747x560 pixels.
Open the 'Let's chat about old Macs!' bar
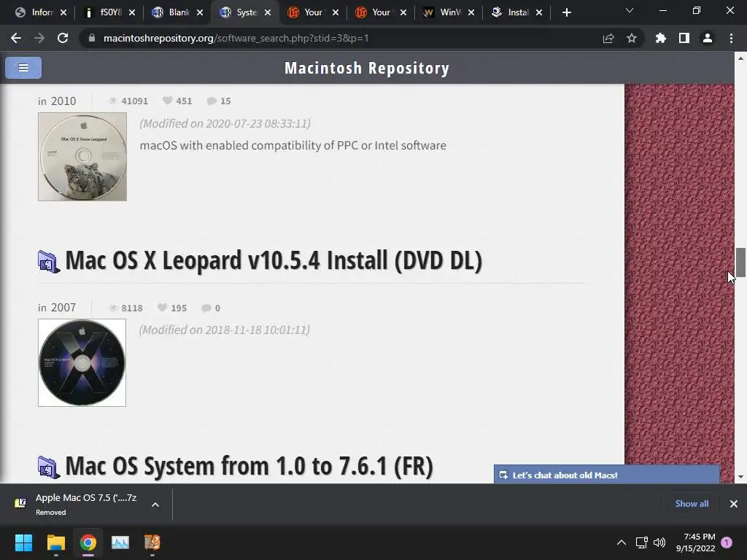[606, 475]
